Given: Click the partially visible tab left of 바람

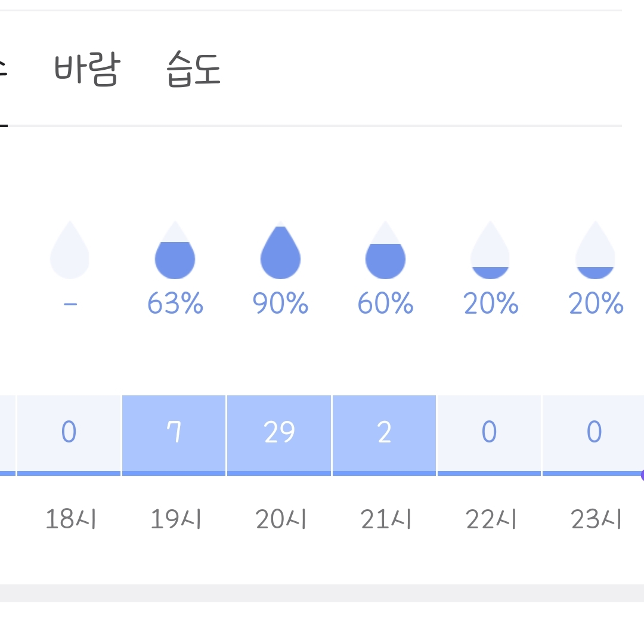Looking at the screenshot, I should click(x=3, y=69).
